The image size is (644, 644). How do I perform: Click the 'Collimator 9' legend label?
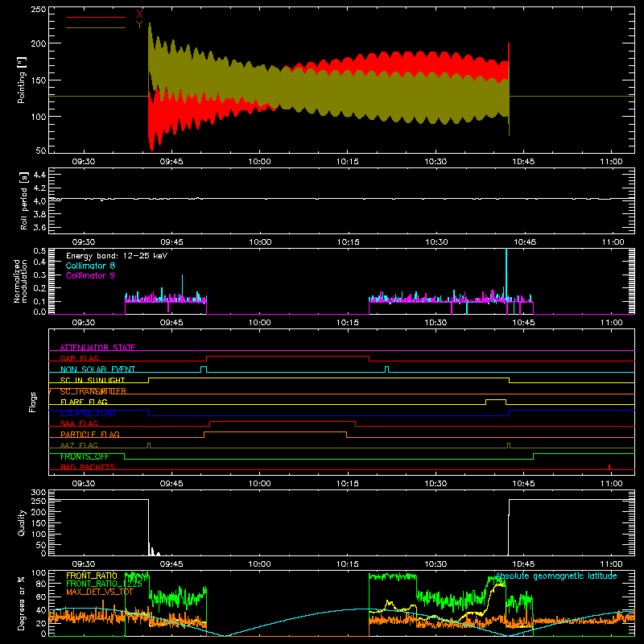tap(90, 275)
